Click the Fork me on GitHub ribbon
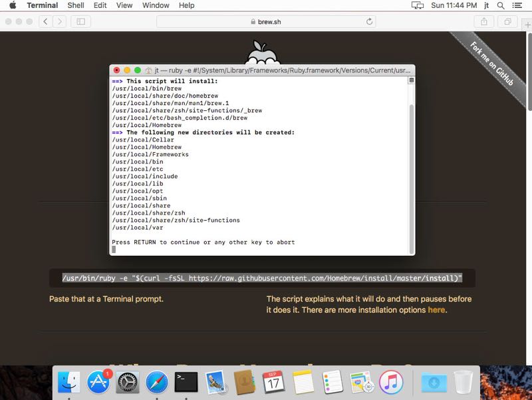Screen dimensions: 532x400 click(491, 63)
